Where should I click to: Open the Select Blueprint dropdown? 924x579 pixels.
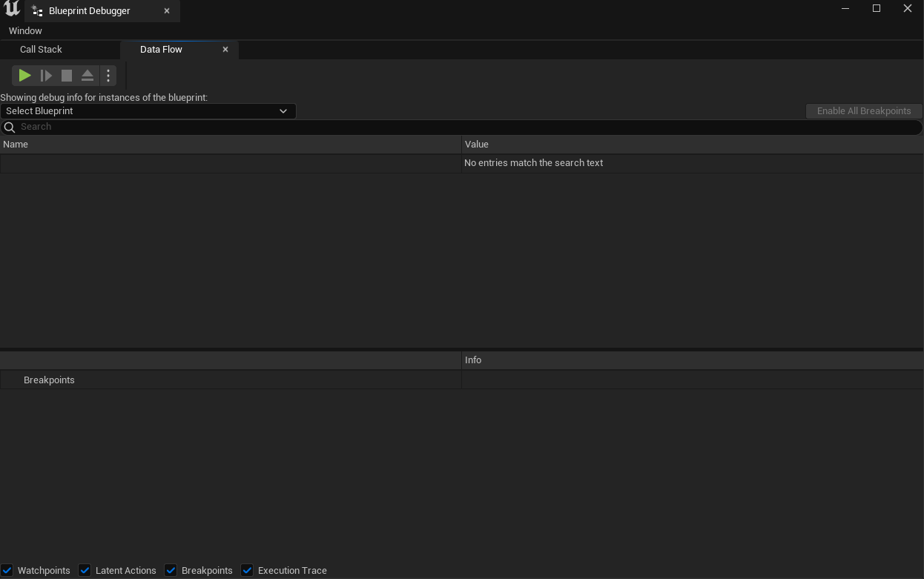148,110
